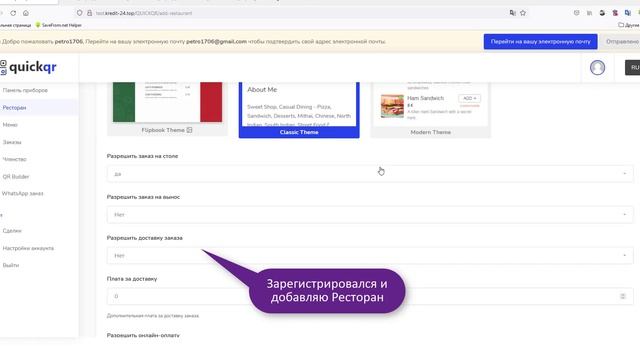Open Панель приборов in the sidebar
The image size is (640, 360).
click(x=25, y=90)
